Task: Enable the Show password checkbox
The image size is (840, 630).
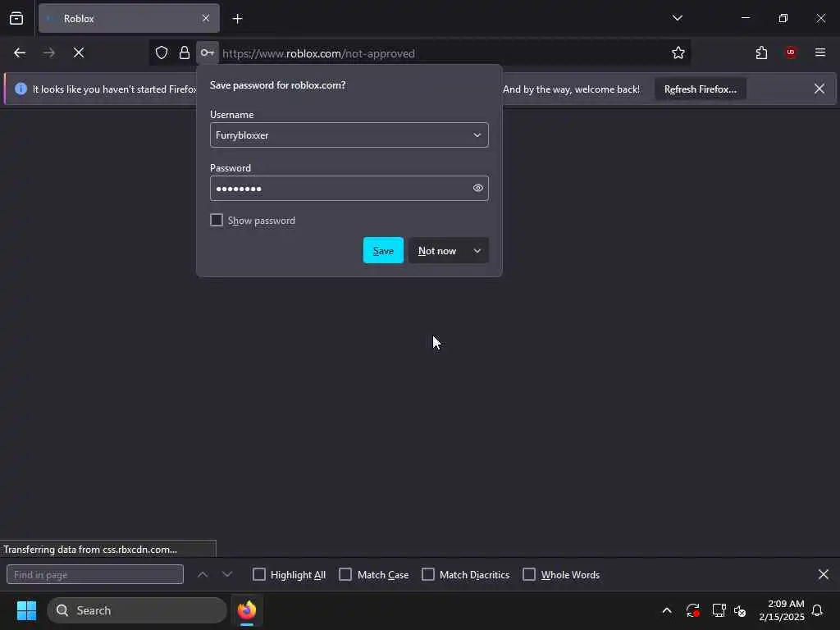Action: point(217,220)
